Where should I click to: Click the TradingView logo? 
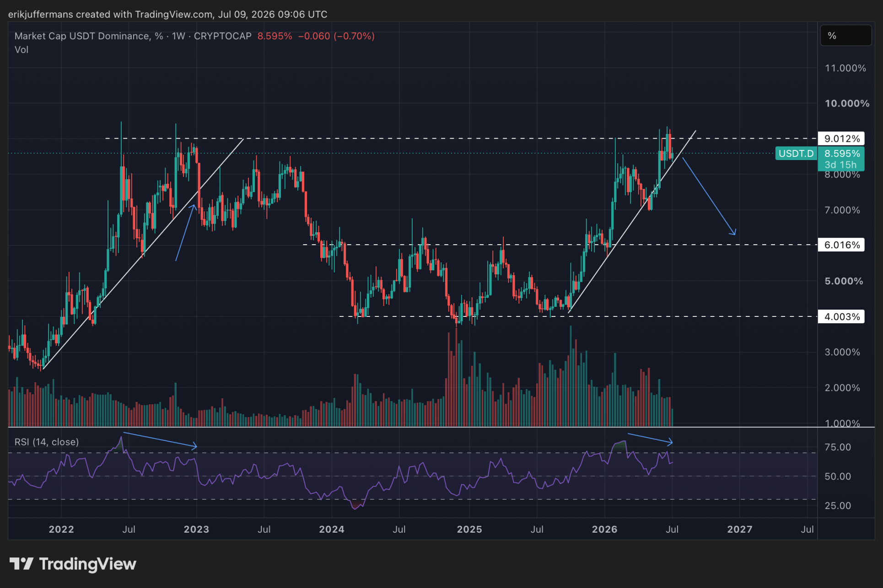pyautogui.click(x=73, y=564)
